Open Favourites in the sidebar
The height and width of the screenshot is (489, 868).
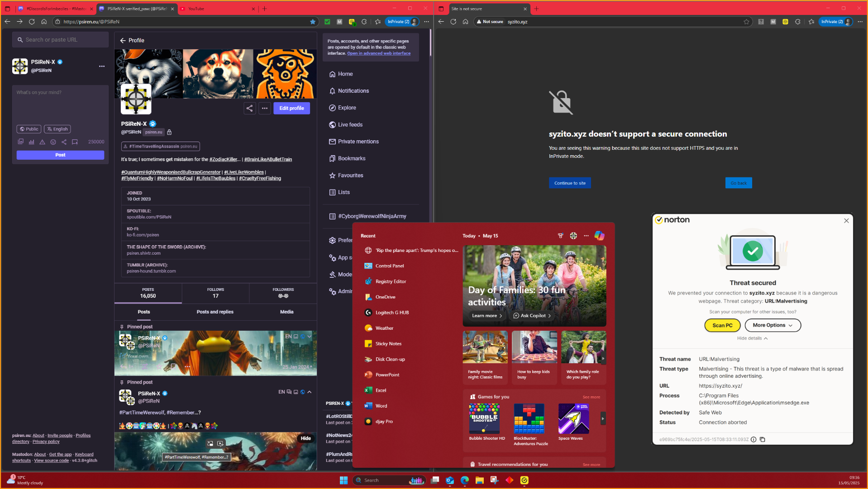(x=346, y=176)
